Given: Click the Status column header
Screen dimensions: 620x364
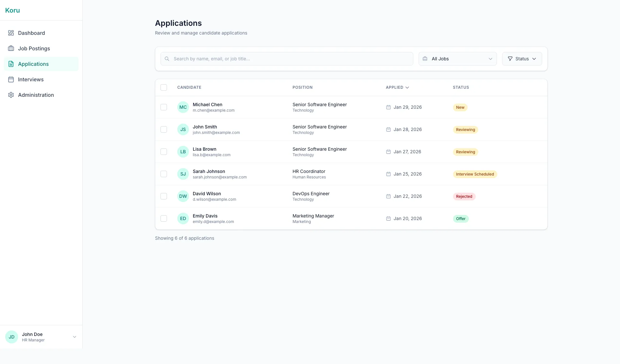Looking at the screenshot, I should pos(461,87).
